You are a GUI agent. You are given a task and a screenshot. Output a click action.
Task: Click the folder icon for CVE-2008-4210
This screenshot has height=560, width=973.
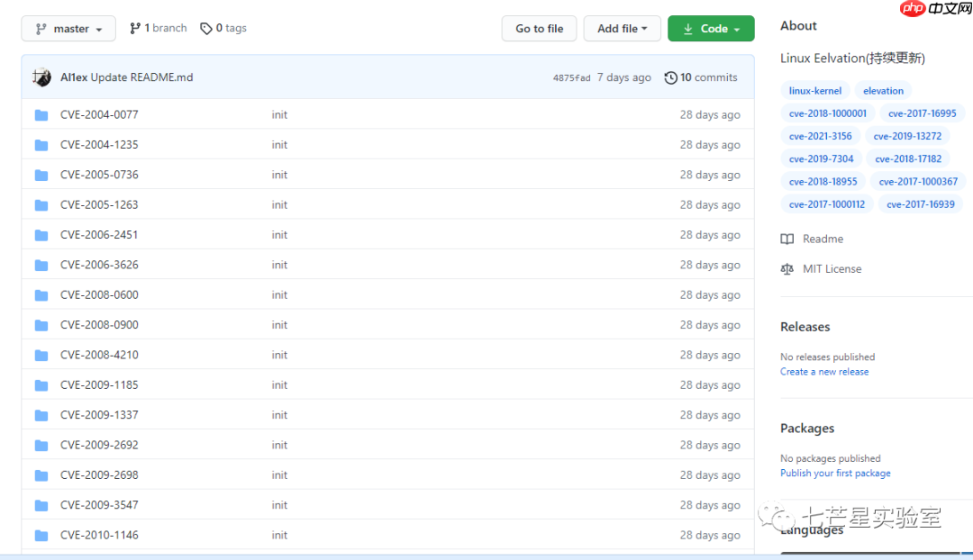click(41, 356)
